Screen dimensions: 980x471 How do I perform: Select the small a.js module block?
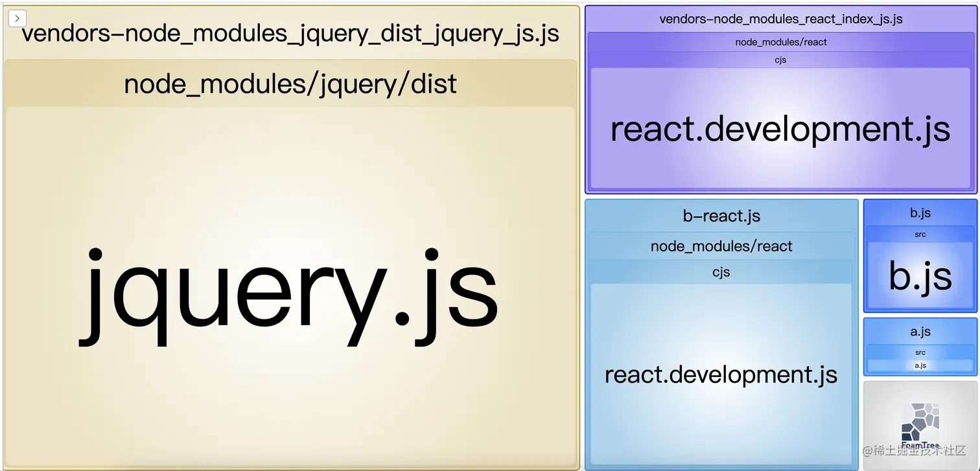pyautogui.click(x=920, y=365)
